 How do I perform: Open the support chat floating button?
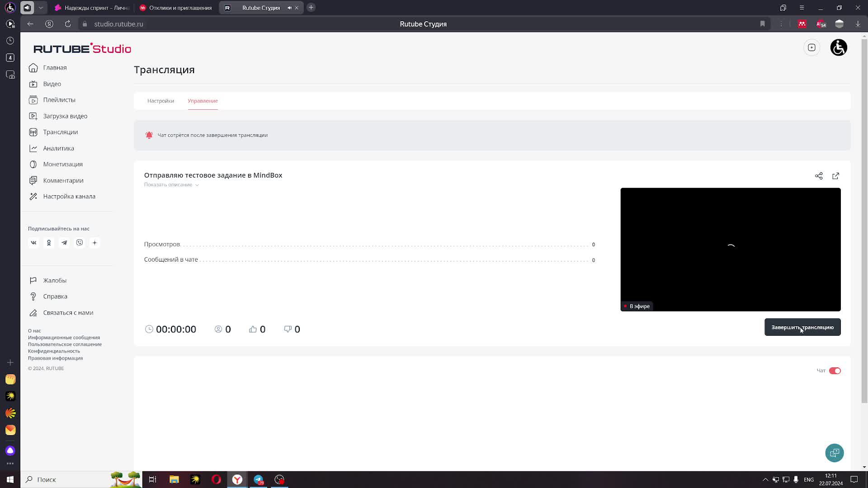click(834, 453)
